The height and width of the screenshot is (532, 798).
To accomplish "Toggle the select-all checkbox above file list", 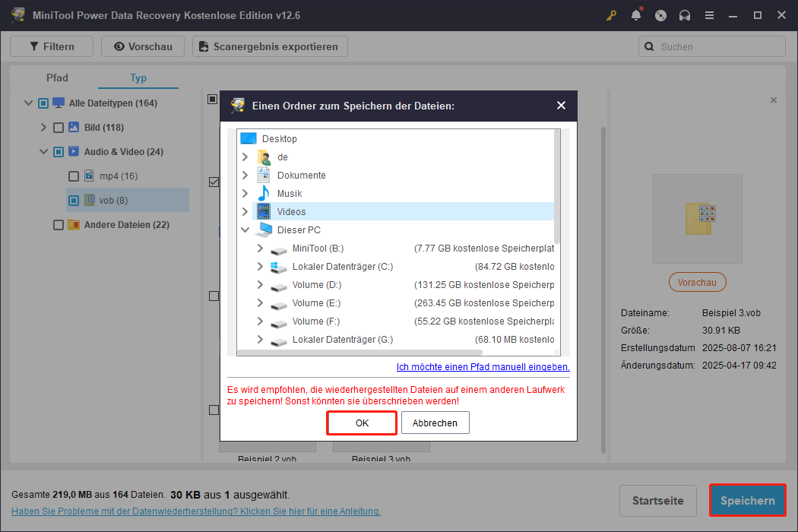I will coord(213,99).
